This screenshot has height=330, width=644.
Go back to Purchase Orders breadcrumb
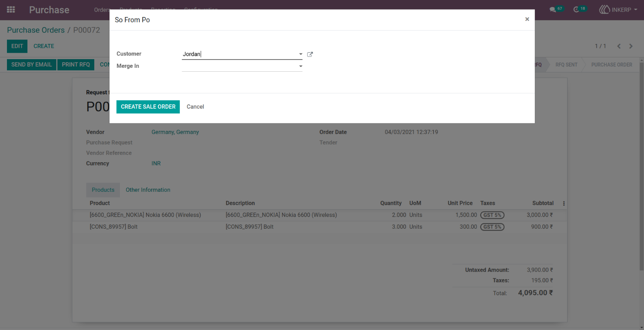[36, 30]
